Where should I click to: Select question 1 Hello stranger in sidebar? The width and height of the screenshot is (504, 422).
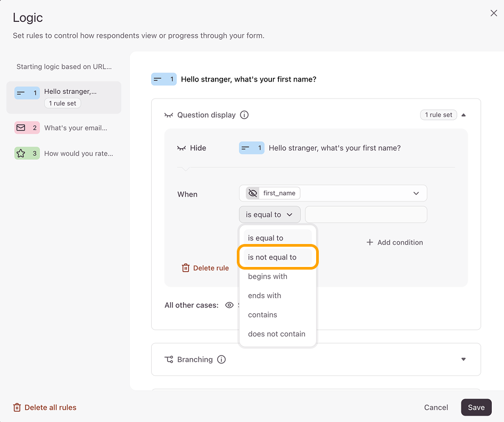click(64, 98)
